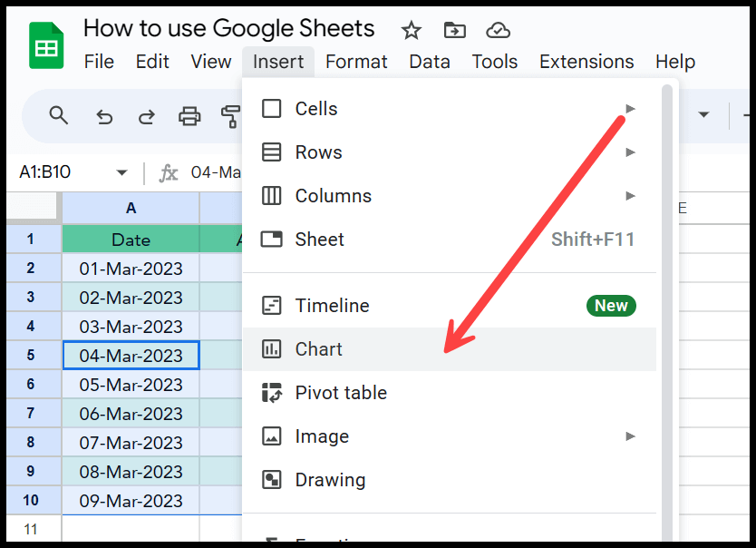Image resolution: width=756 pixels, height=548 pixels.
Task: Click the document title How to use Google Sheets
Action: (x=229, y=28)
